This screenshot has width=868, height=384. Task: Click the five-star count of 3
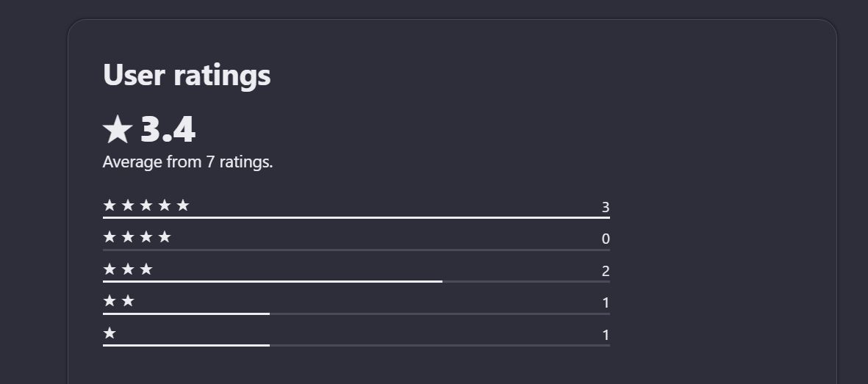coord(606,208)
